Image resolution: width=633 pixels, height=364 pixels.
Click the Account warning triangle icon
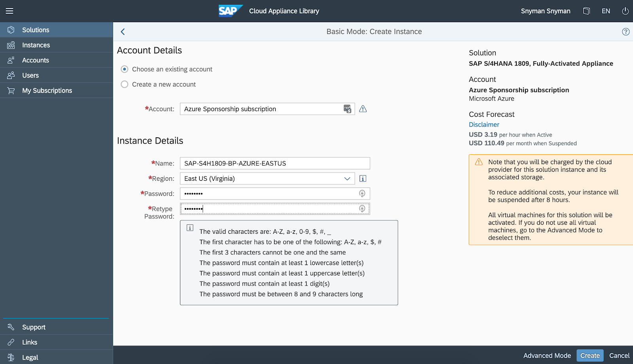point(363,109)
